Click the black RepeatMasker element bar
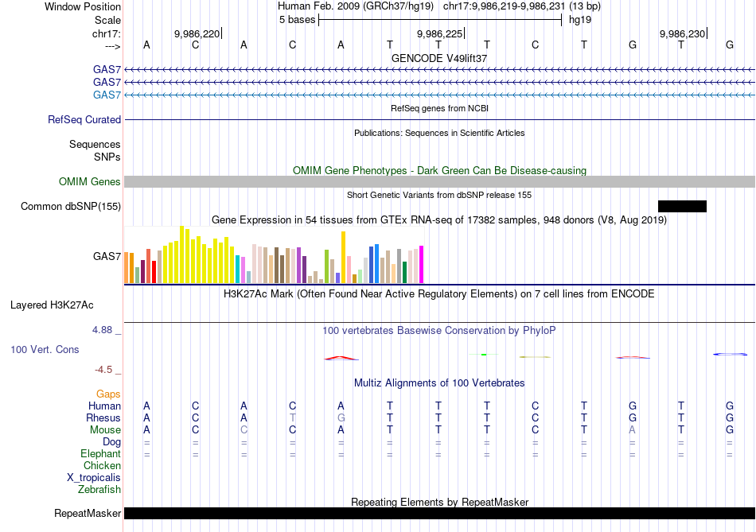Viewport: 756px width, 532px height. pyautogui.click(x=439, y=514)
